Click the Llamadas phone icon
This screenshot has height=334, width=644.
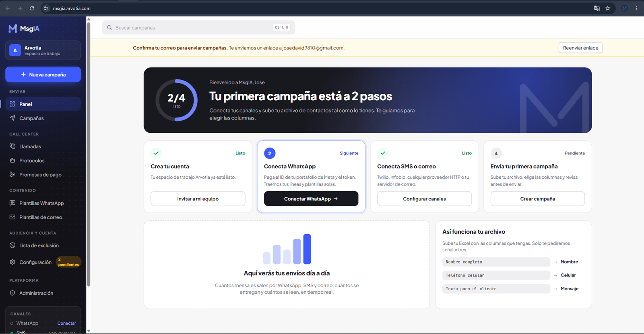tap(12, 146)
